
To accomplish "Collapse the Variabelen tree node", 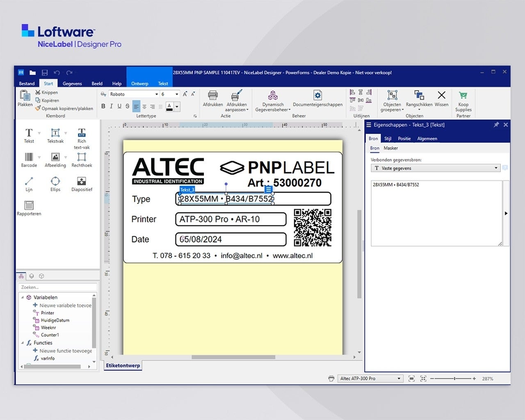I will click(23, 297).
